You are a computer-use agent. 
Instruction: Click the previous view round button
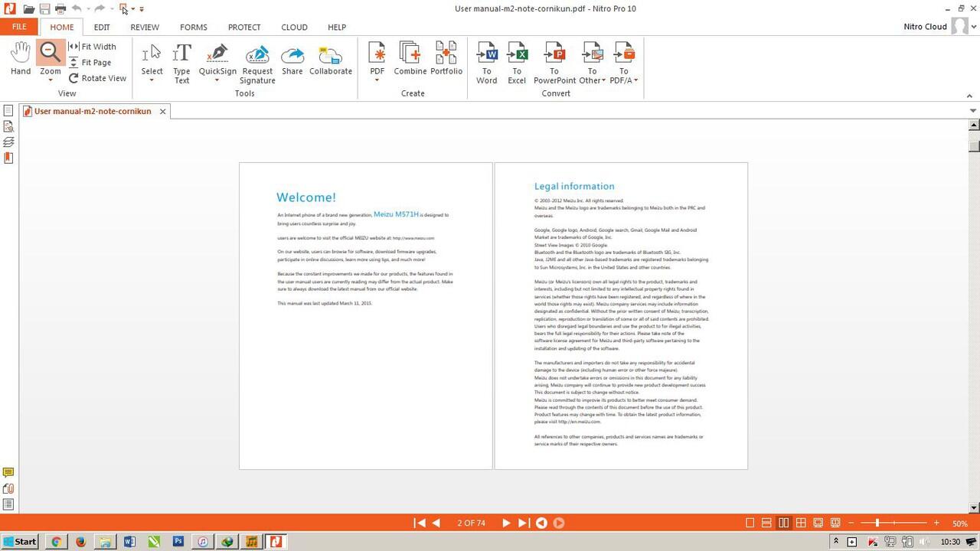(541, 523)
